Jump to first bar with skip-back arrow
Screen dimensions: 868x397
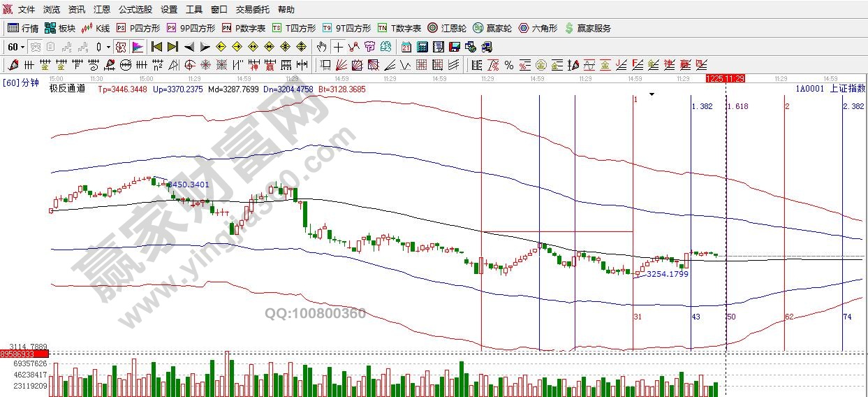click(157, 47)
